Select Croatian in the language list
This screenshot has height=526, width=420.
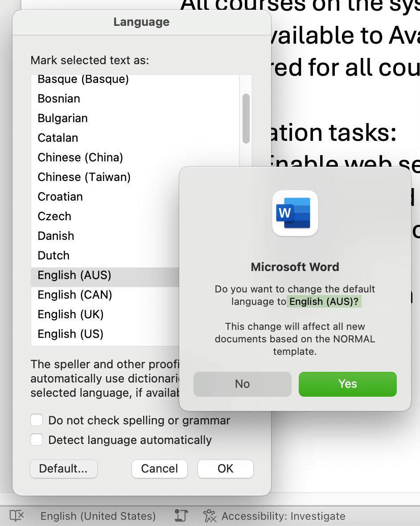pyautogui.click(x=60, y=197)
